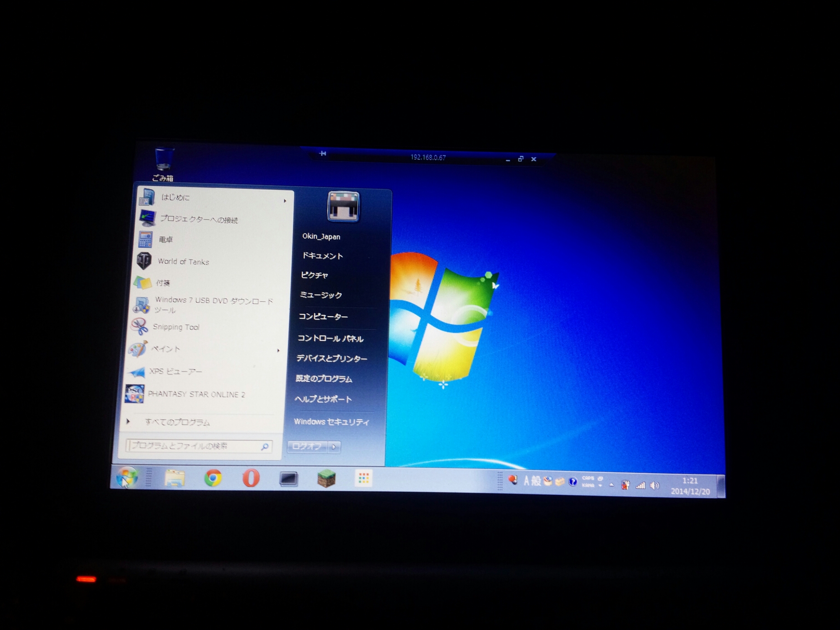Toggle the IME input mode 'A' indicator
The height and width of the screenshot is (630, 840).
[526, 480]
